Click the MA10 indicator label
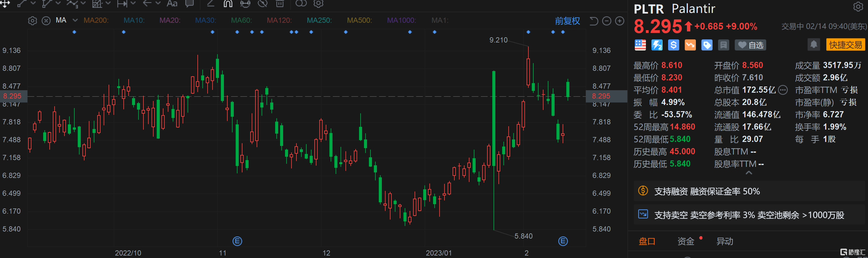Screen dimensions: 868x258 coord(134,21)
